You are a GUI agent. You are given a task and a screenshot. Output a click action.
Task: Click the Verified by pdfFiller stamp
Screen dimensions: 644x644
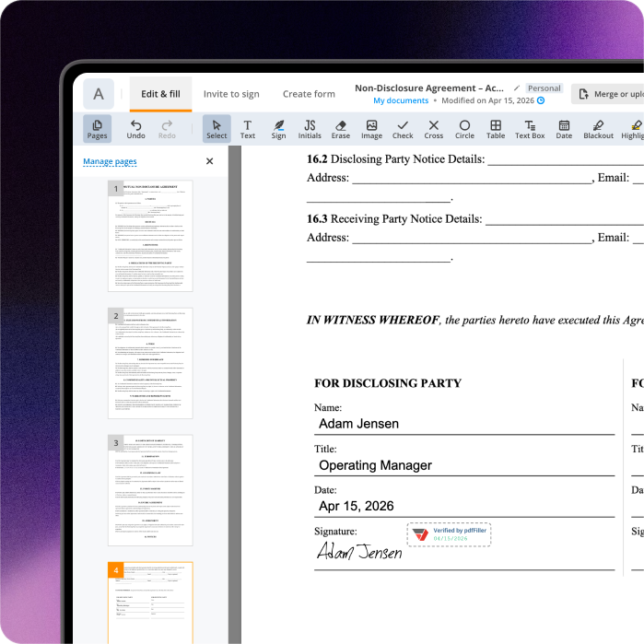click(x=449, y=534)
